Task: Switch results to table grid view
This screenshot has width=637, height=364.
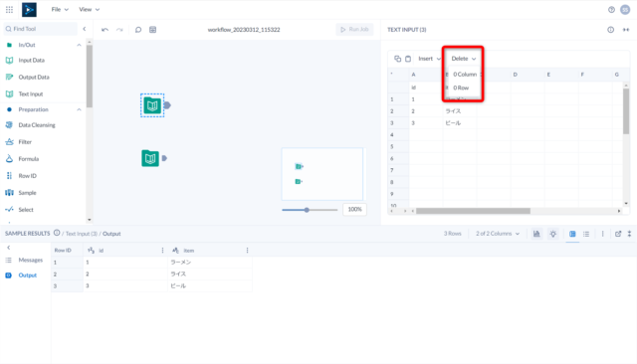Action: point(572,234)
